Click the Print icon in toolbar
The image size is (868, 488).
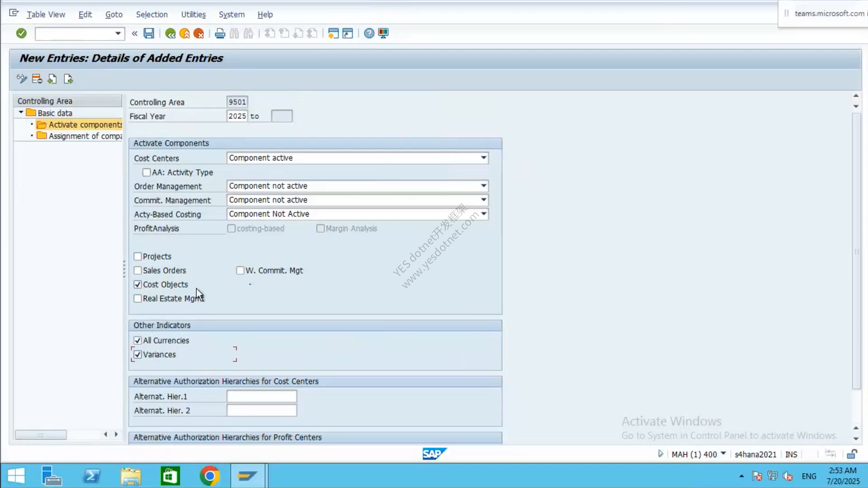point(220,33)
